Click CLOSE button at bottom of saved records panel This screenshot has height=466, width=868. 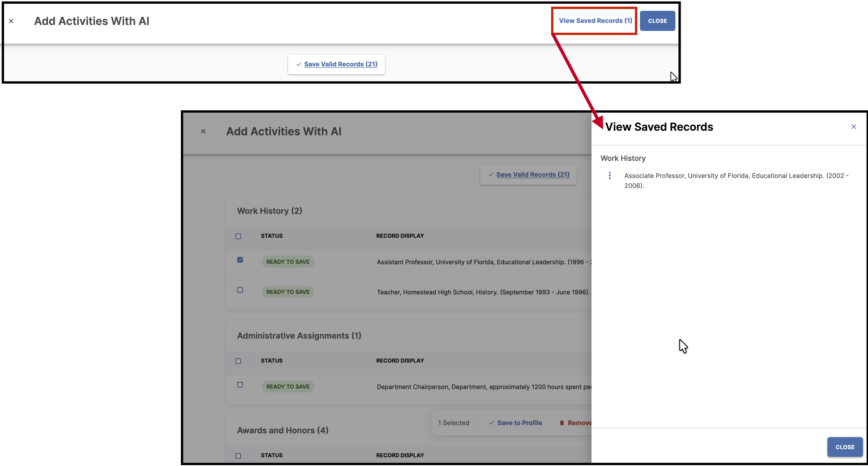844,447
